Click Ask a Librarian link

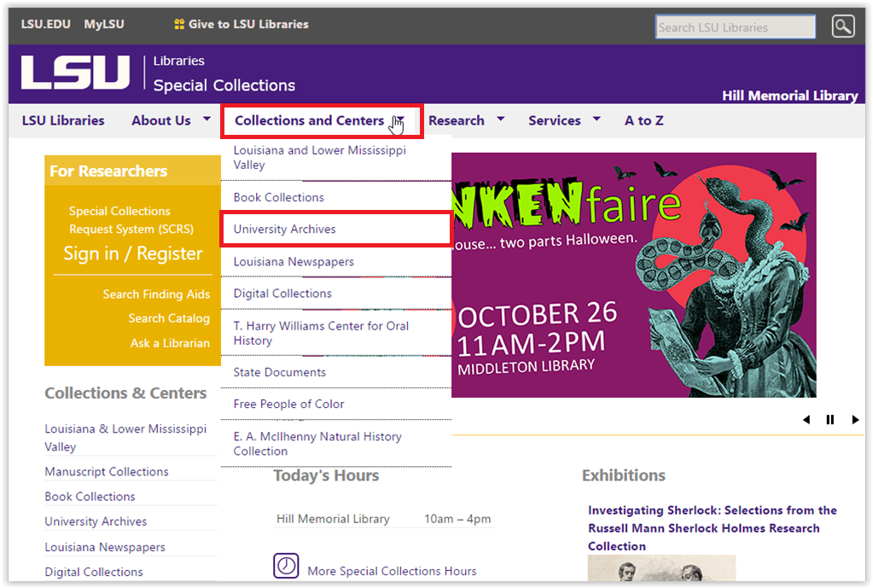[x=171, y=343]
